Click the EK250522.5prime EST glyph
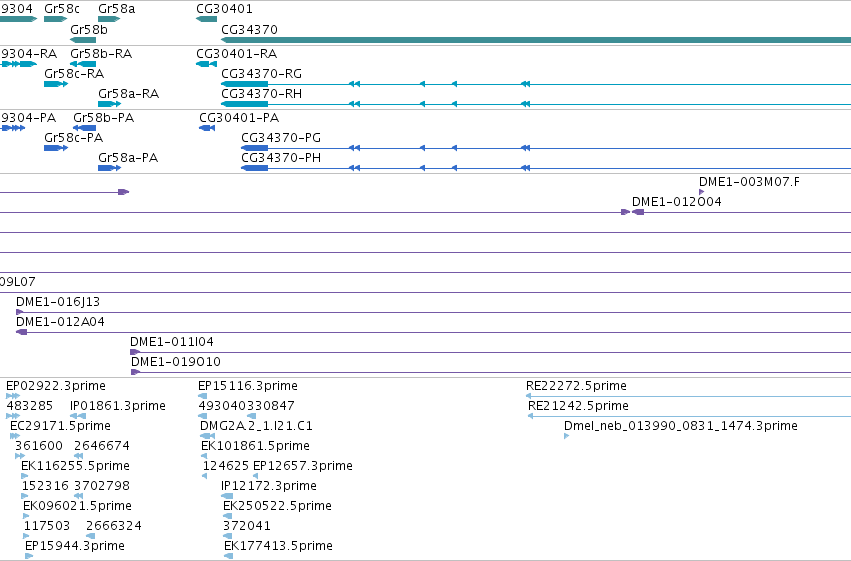Image resolution: width=851 pixels, height=561 pixels. (x=227, y=516)
